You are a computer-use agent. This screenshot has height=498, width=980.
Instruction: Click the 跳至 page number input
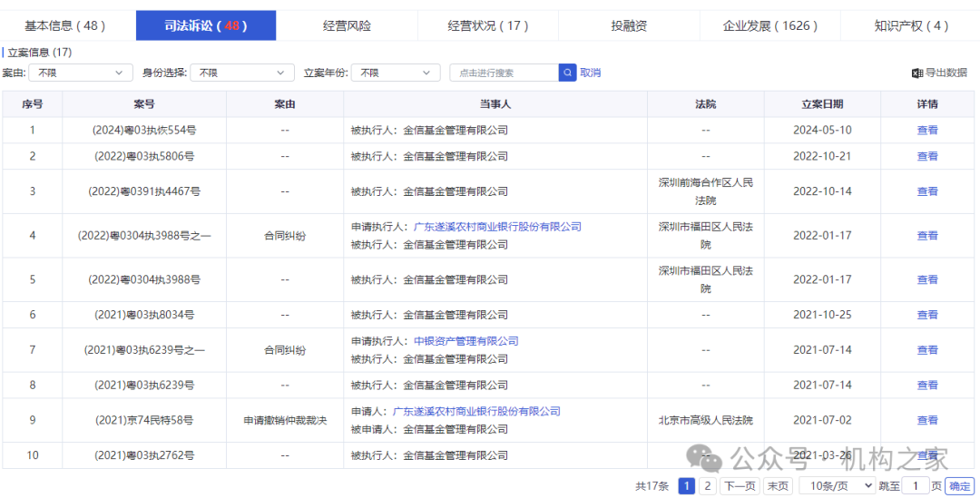click(916, 485)
